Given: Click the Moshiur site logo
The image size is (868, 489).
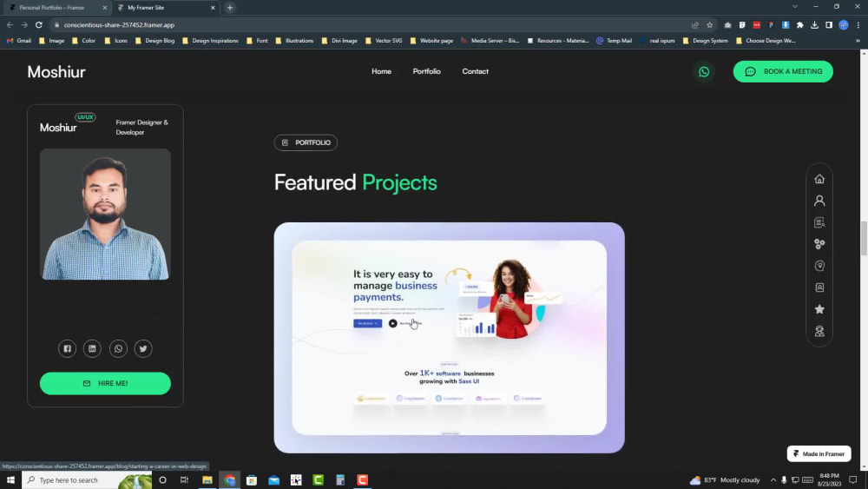Looking at the screenshot, I should coord(56,72).
